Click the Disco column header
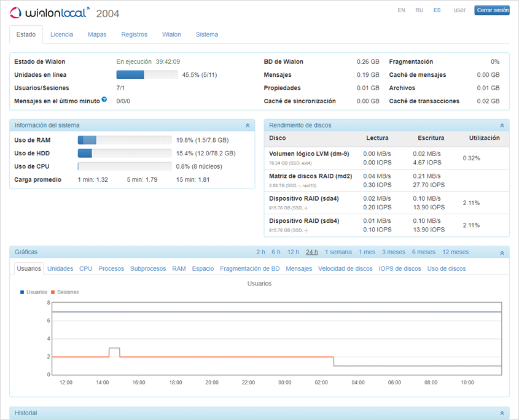This screenshot has height=420, width=519. pos(278,138)
